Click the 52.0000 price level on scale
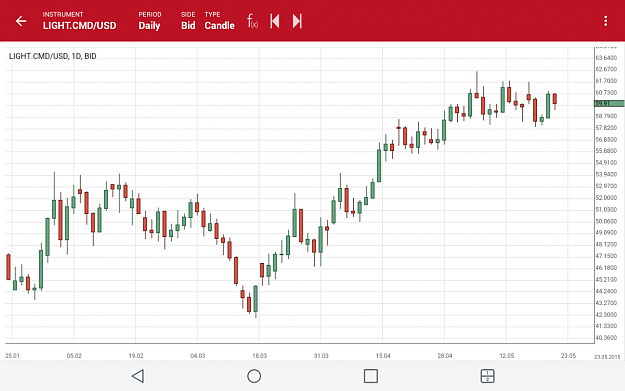The height and width of the screenshot is (391, 625). (606, 198)
